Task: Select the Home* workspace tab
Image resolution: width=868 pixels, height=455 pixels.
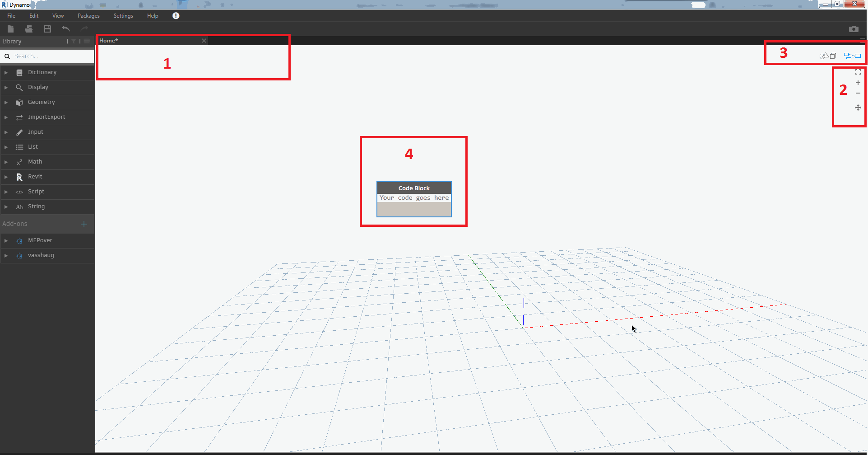Action: tap(109, 41)
